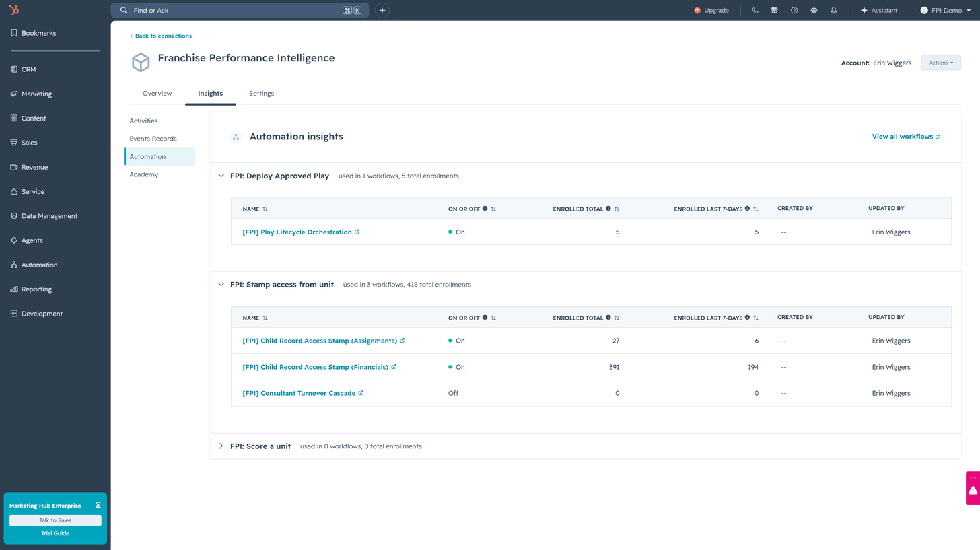Open View all workflows link
980x550 pixels.
coord(906,137)
